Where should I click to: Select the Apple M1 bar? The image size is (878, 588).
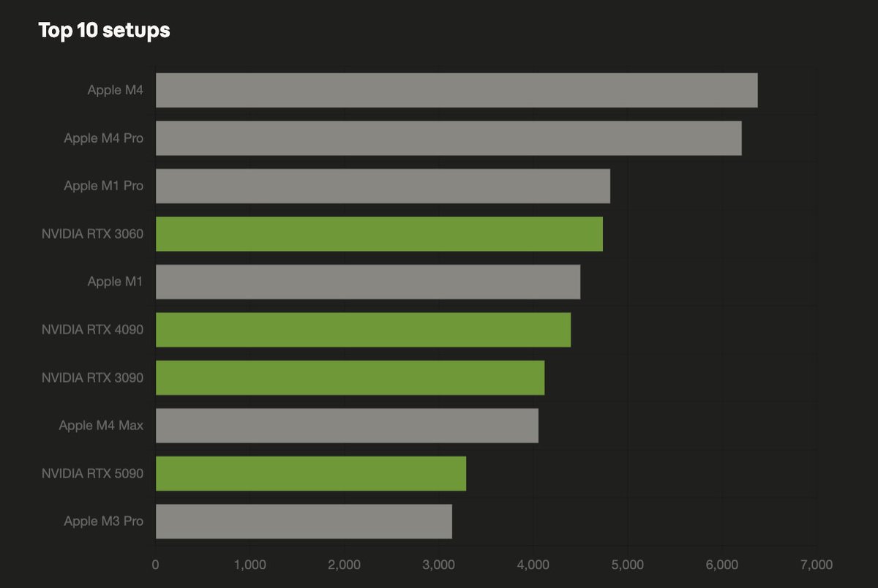(x=368, y=282)
